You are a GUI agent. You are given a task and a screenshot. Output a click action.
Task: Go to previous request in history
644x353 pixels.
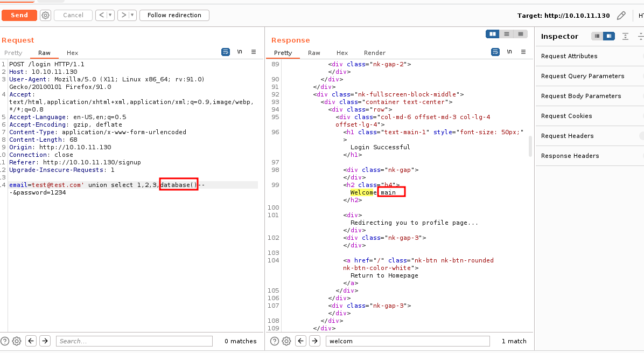101,15
